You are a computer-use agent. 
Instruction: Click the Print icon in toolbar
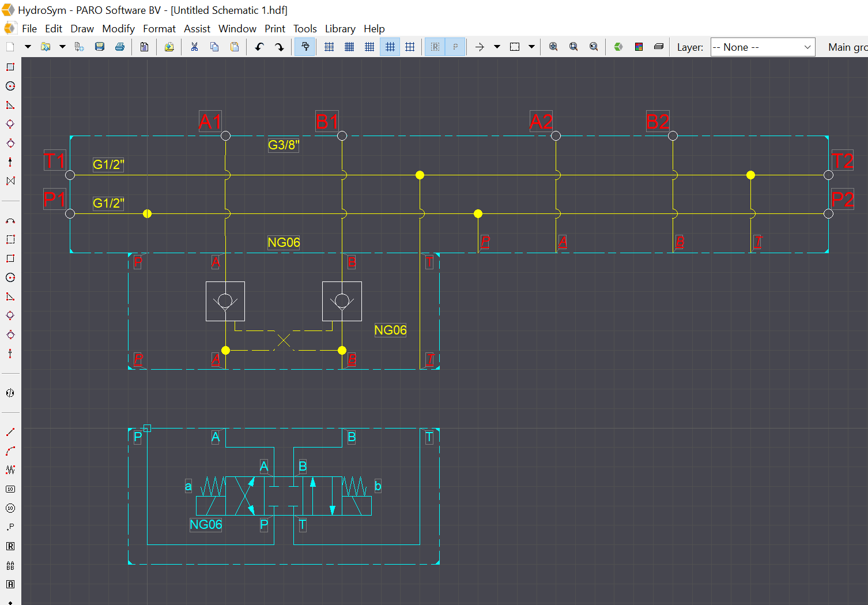click(120, 47)
